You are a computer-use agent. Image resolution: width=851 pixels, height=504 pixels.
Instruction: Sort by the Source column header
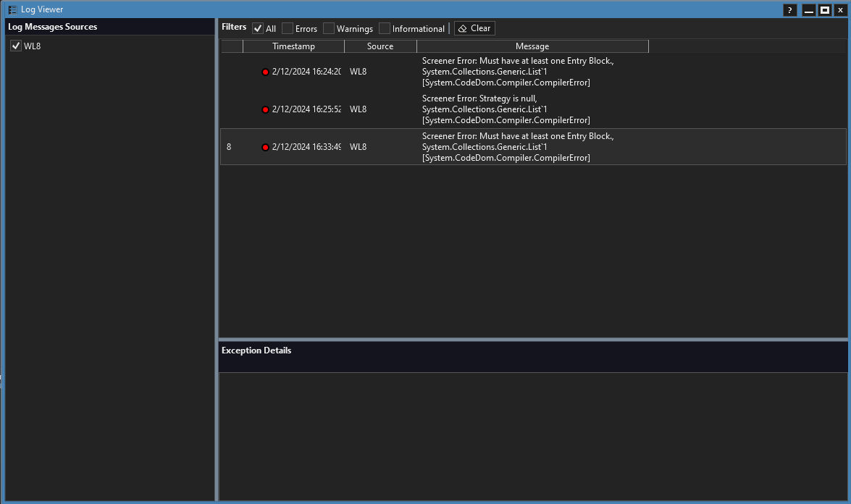point(380,46)
